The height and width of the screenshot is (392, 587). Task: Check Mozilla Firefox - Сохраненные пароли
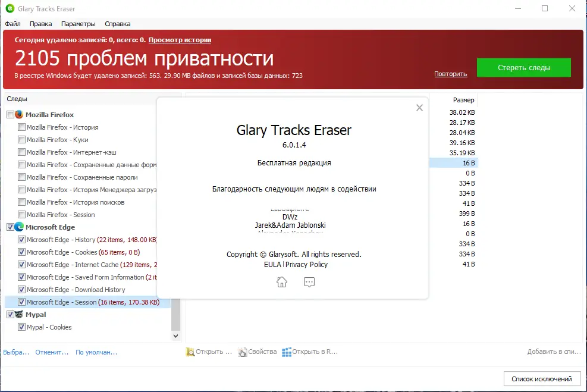(x=22, y=177)
